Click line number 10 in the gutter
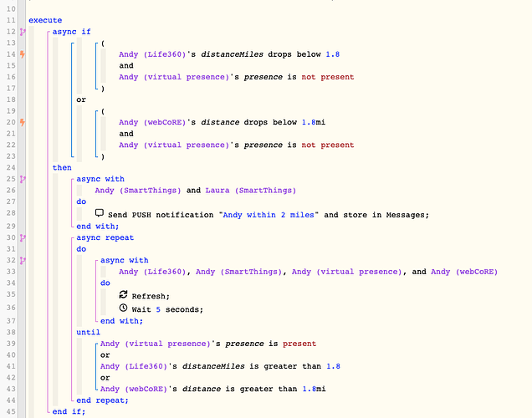532x418 pixels. click(11, 9)
